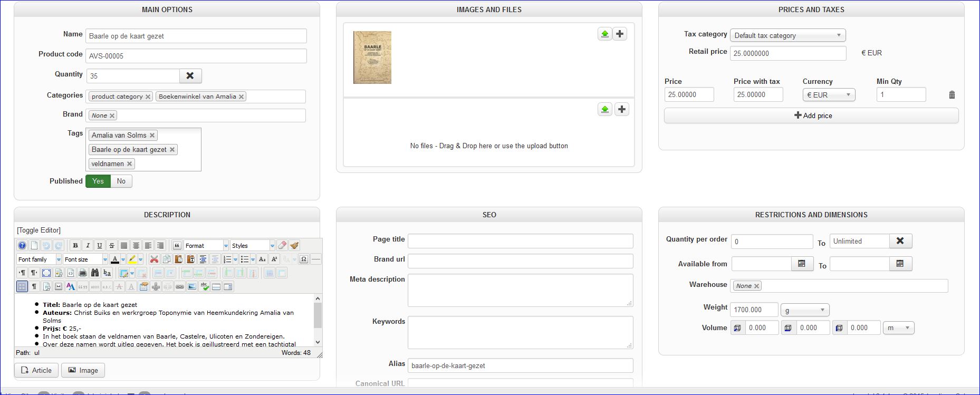Open the text color picker arrow
The width and height of the screenshot is (980, 395).
click(123, 259)
